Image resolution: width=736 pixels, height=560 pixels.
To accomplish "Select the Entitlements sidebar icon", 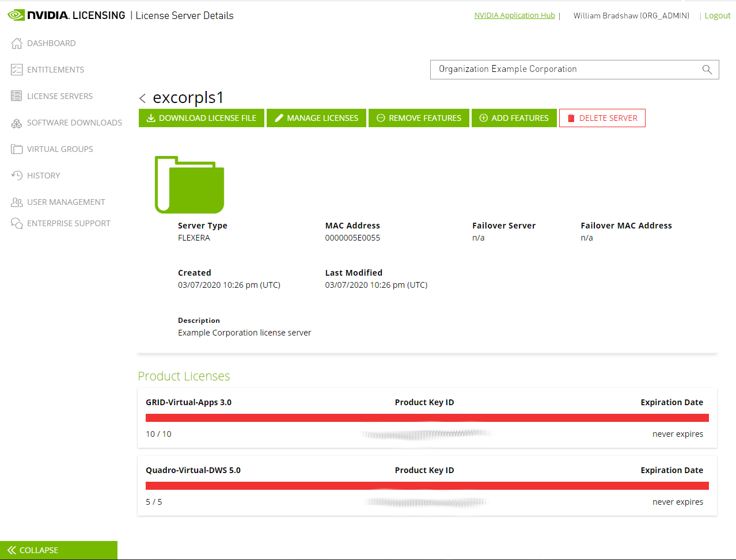I will tap(16, 69).
